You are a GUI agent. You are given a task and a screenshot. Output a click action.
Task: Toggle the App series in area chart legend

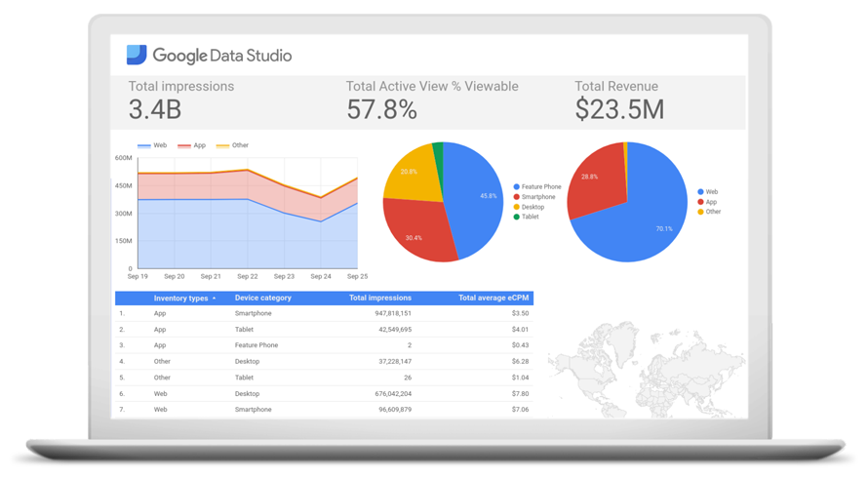coord(191,145)
